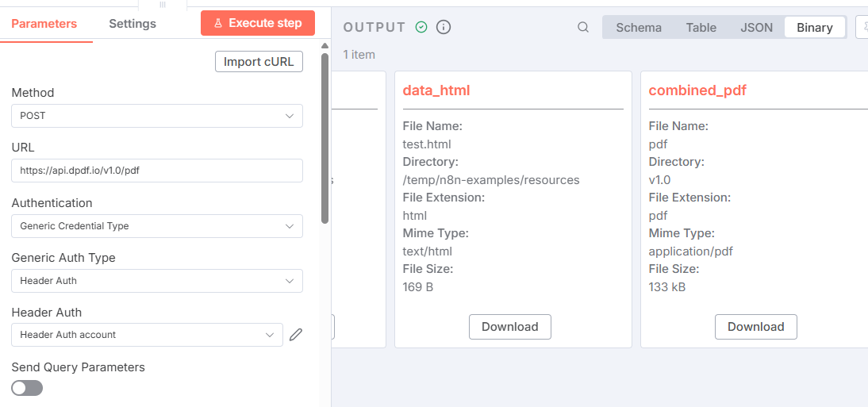868x407 pixels.
Task: Click into the URL input field
Action: pyautogui.click(x=157, y=171)
